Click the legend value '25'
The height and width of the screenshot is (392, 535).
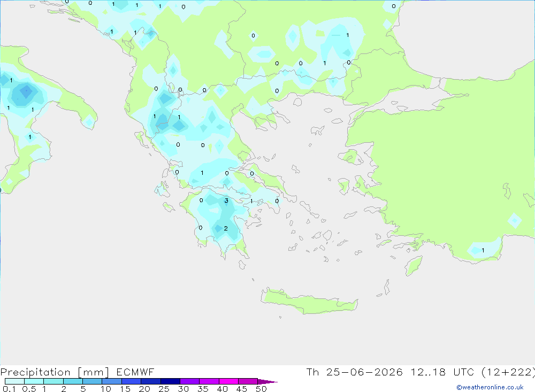pos(164,389)
